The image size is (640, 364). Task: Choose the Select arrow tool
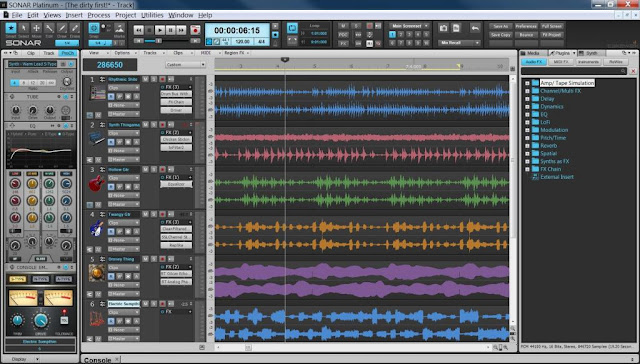[24, 29]
